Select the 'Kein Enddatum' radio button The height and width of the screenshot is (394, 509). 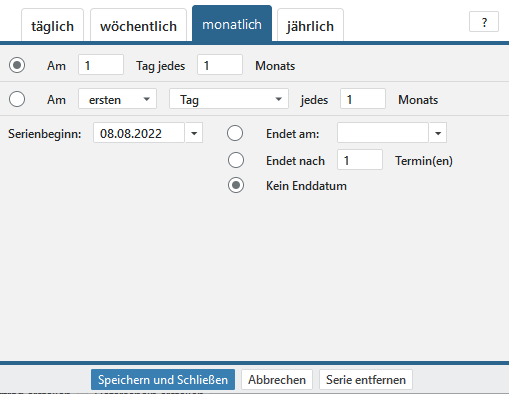[x=236, y=185]
